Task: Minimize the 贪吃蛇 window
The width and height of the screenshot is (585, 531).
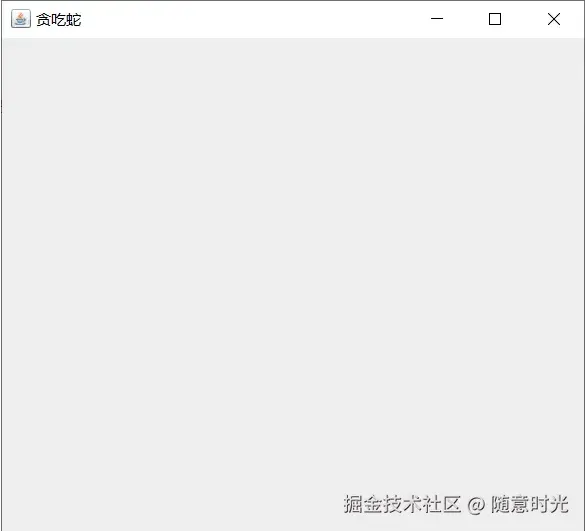Action: [437, 18]
